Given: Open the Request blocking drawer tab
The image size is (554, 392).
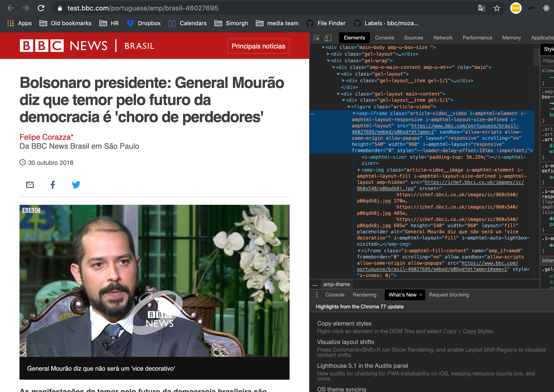Looking at the screenshot, I should pos(449,295).
